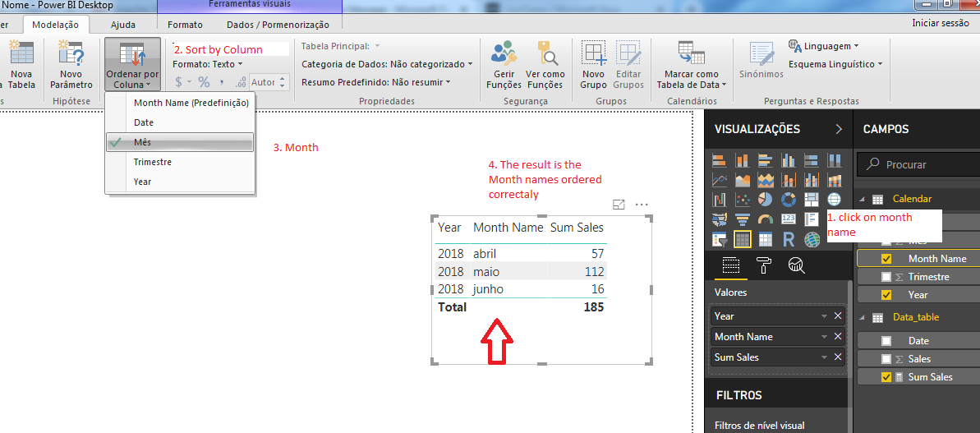Open the Formato visual tools tab
Viewport: 980px width, 433px height.
point(185,25)
